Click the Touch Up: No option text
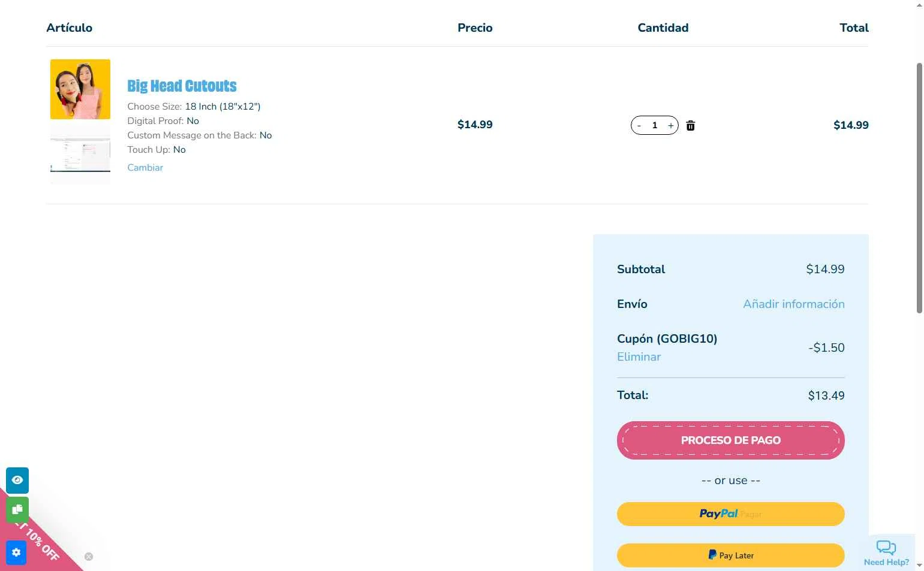924x571 pixels. tap(156, 150)
